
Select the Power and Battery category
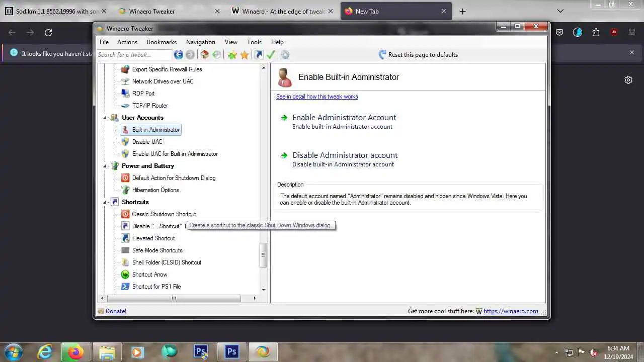[x=148, y=166]
